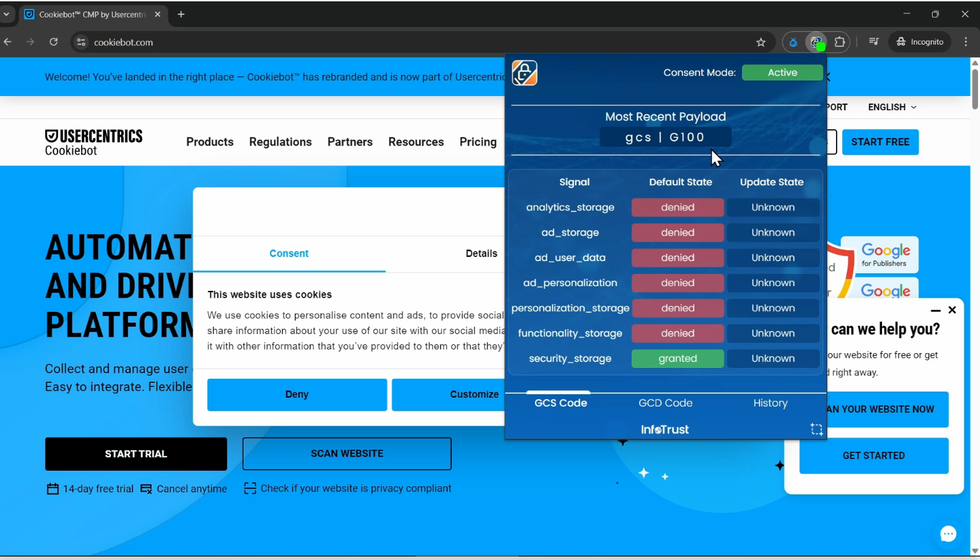Screen dimensions: 980x560
Task: Click the Deny cookies button
Action: pos(297,394)
